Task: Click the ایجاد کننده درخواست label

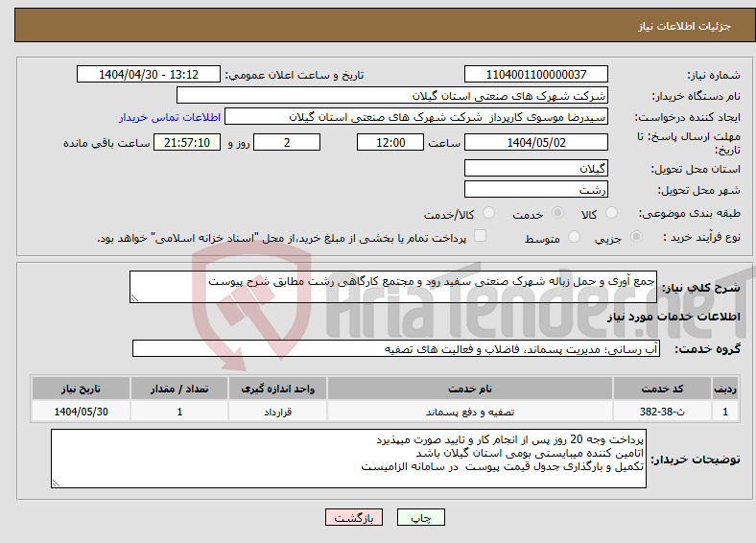Action: (688, 118)
